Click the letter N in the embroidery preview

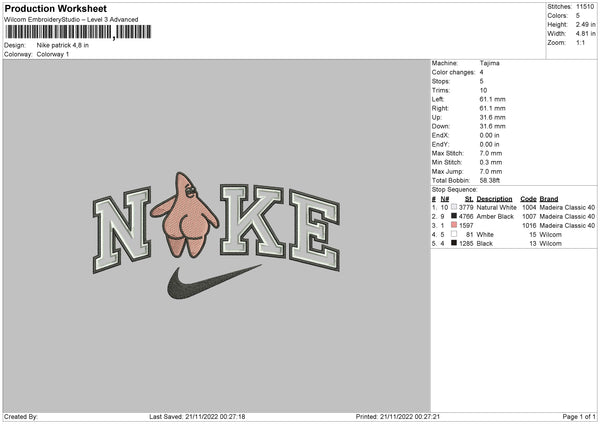point(122,230)
